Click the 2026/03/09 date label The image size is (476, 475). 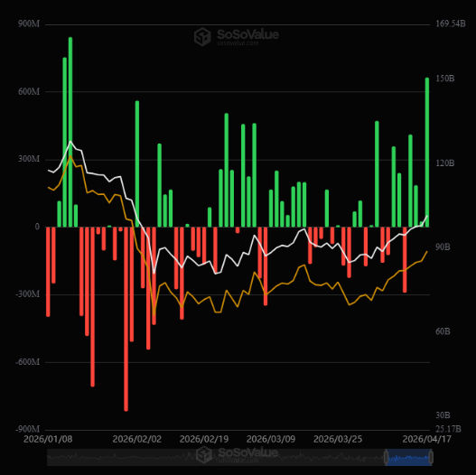coord(271,439)
